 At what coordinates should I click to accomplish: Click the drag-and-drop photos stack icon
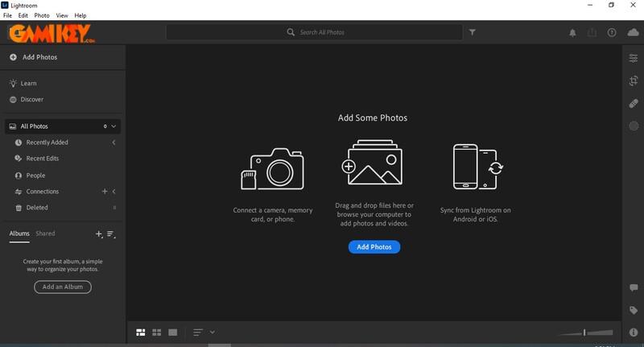click(x=372, y=162)
